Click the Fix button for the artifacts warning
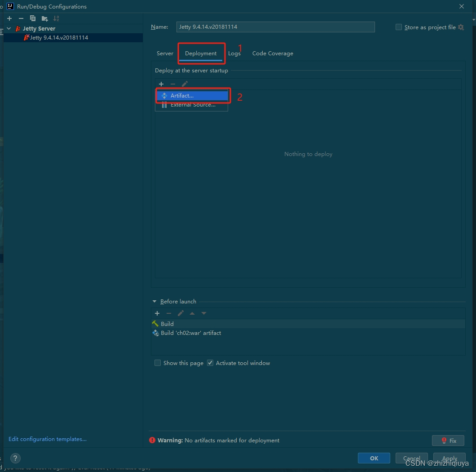 (x=448, y=441)
